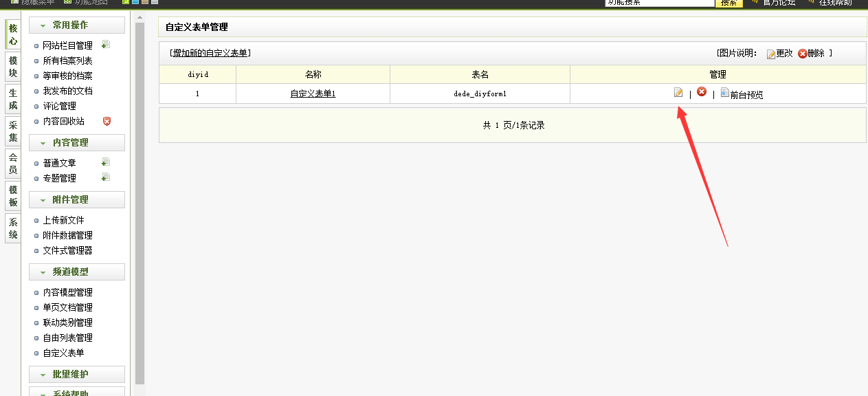Viewport: 868px width, 396px height.
Task: Open 增加新的自定义表单 link
Action: click(x=210, y=53)
